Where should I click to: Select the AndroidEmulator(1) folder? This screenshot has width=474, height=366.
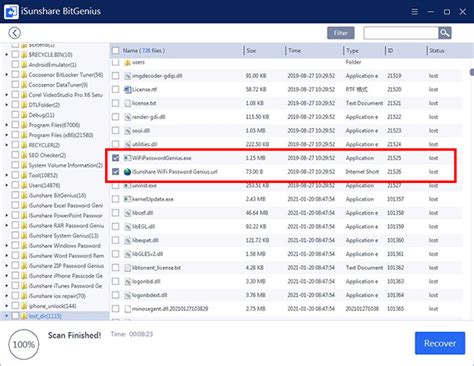pos(53,65)
